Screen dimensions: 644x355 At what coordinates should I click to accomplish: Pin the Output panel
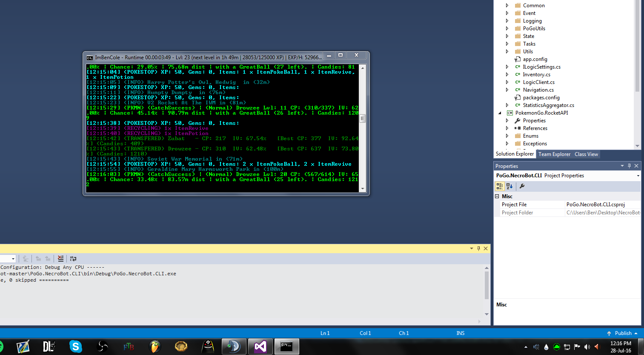[478, 248]
